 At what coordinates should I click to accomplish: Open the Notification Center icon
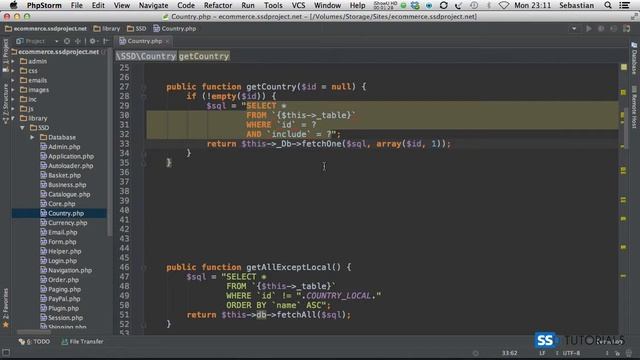click(x=624, y=5)
